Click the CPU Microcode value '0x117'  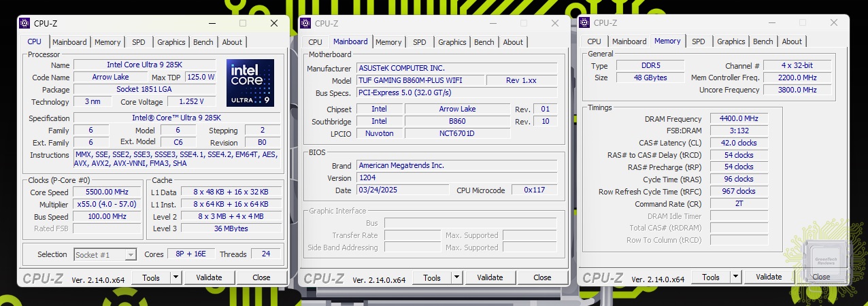pyautogui.click(x=535, y=190)
